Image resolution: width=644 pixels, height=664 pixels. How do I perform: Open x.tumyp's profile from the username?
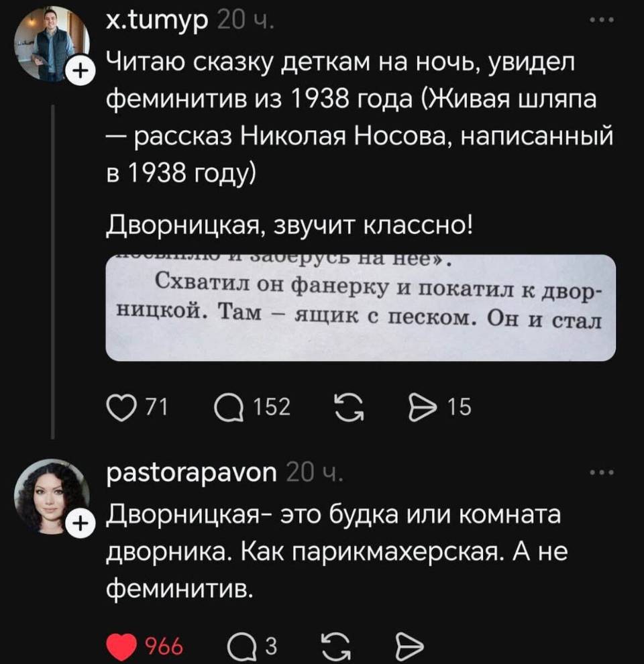click(x=155, y=20)
